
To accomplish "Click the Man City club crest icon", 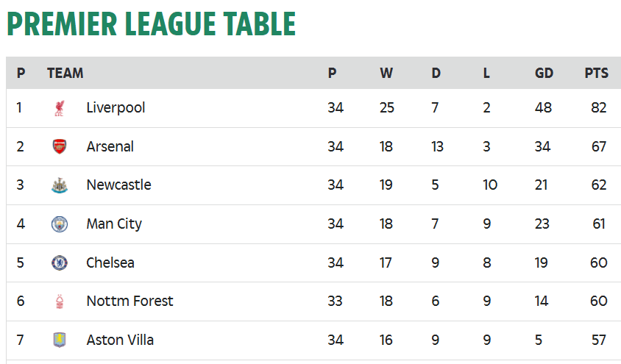I will [x=60, y=224].
